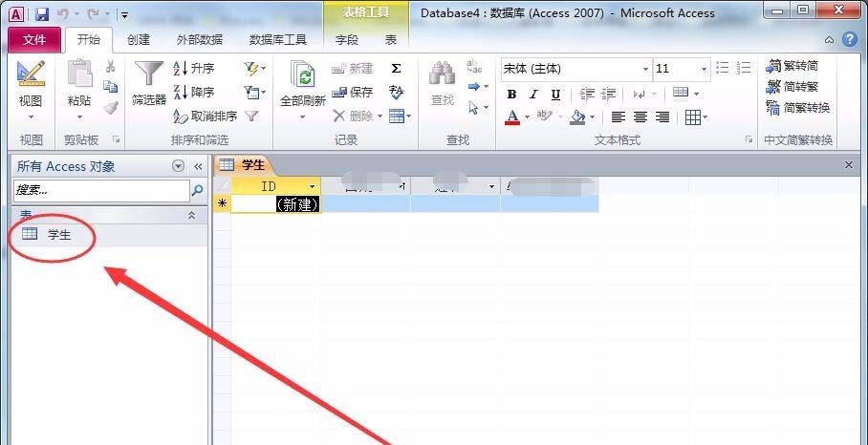The width and height of the screenshot is (868, 445).
Task: Open the 宋体 font name dropdown
Action: (645, 69)
